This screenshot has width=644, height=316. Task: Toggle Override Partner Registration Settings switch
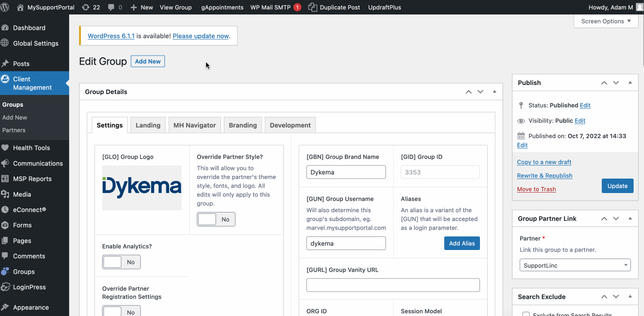pos(121,311)
